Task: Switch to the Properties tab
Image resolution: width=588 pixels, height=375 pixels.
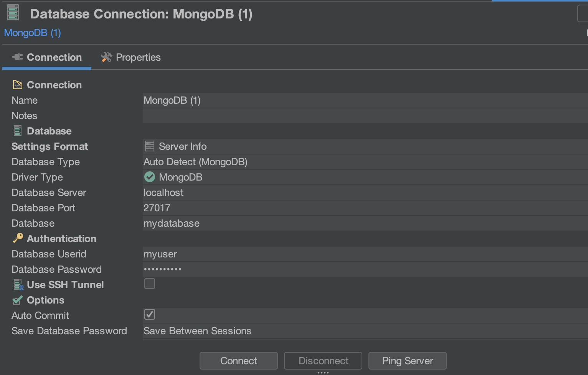Action: tap(131, 57)
